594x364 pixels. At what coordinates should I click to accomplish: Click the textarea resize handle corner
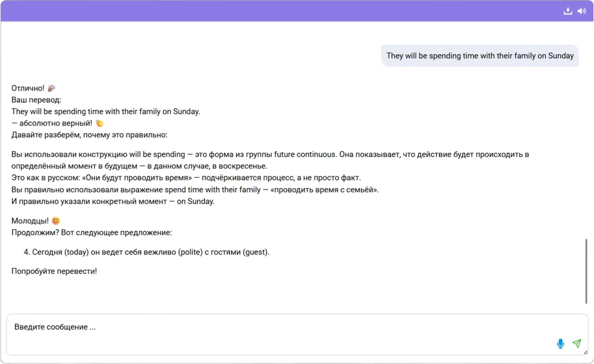coord(585,352)
